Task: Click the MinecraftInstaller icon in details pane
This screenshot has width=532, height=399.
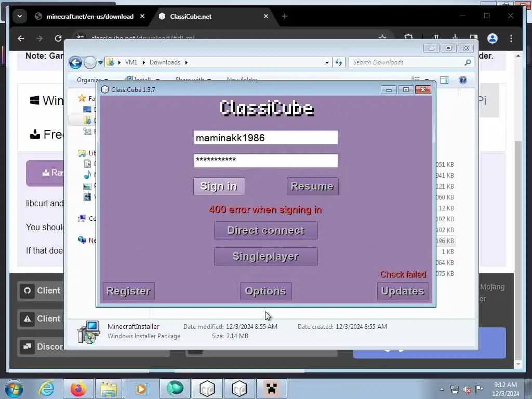Action: (88, 332)
